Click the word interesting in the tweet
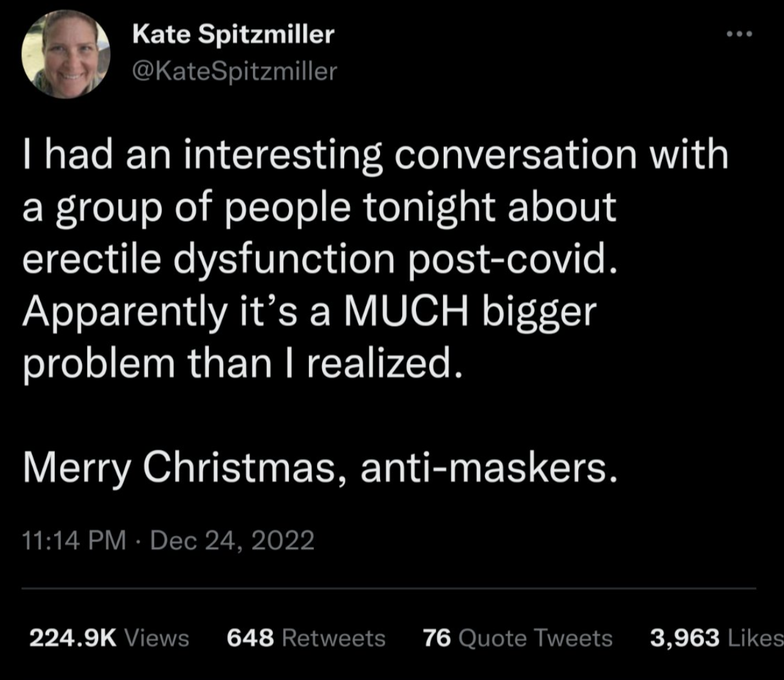 [283, 155]
